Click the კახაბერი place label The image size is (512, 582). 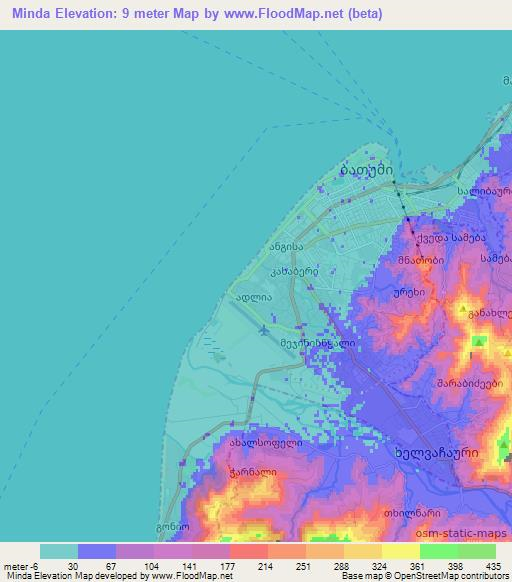click(294, 272)
